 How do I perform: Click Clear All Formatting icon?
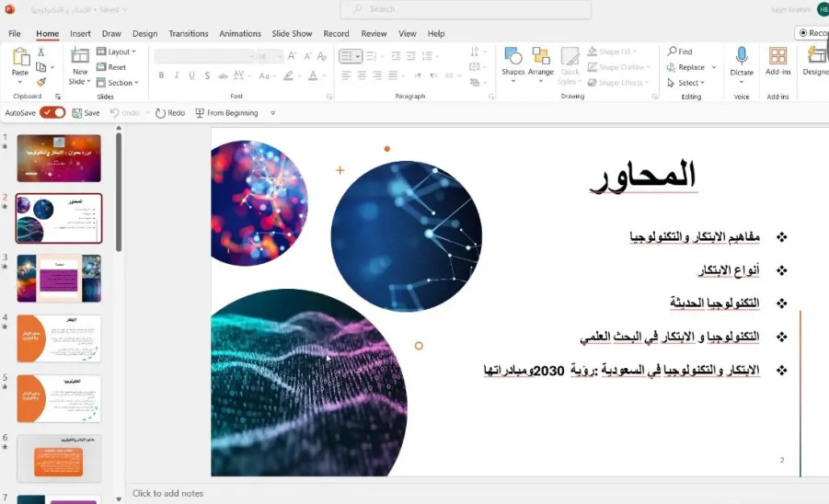click(322, 55)
